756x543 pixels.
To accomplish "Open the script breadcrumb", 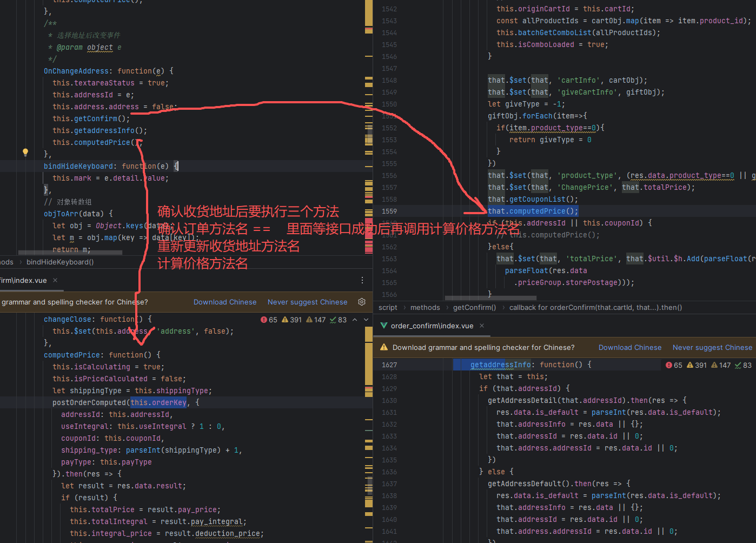I will (388, 307).
